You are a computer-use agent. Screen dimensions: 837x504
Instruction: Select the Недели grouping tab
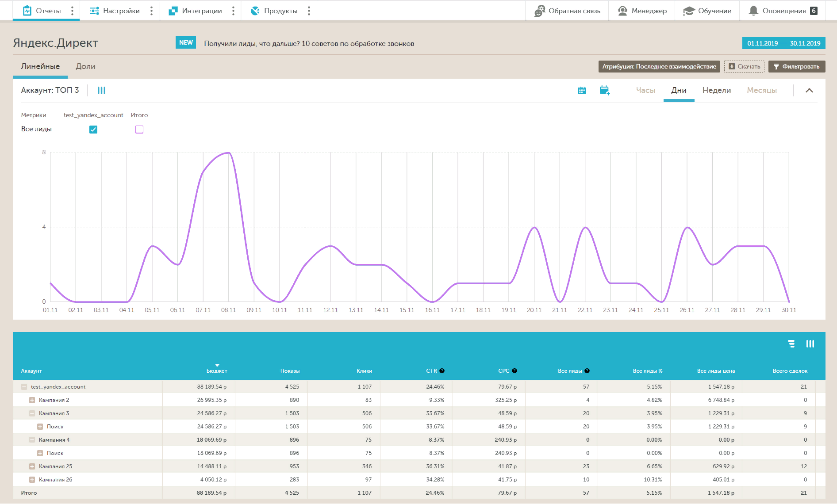[x=717, y=90]
